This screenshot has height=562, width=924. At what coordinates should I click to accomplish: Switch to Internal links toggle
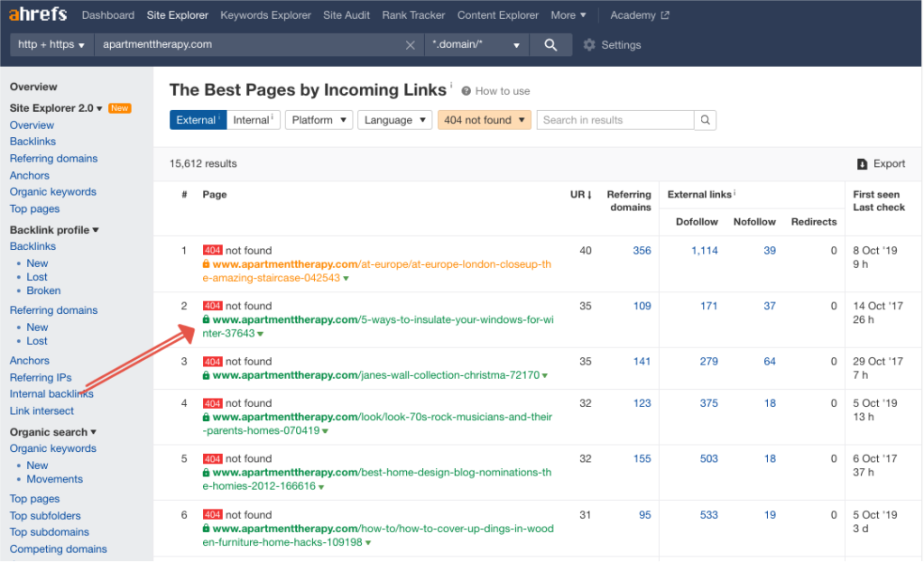pos(254,120)
